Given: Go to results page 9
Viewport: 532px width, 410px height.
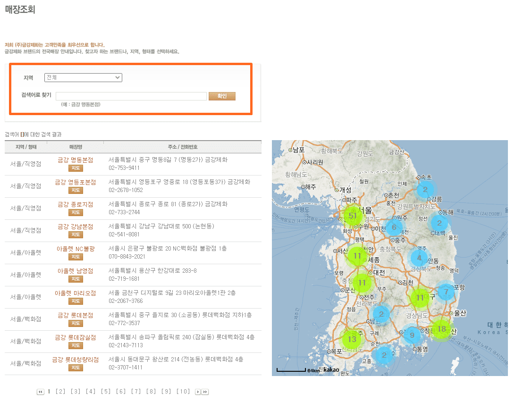Looking at the screenshot, I should [166, 392].
